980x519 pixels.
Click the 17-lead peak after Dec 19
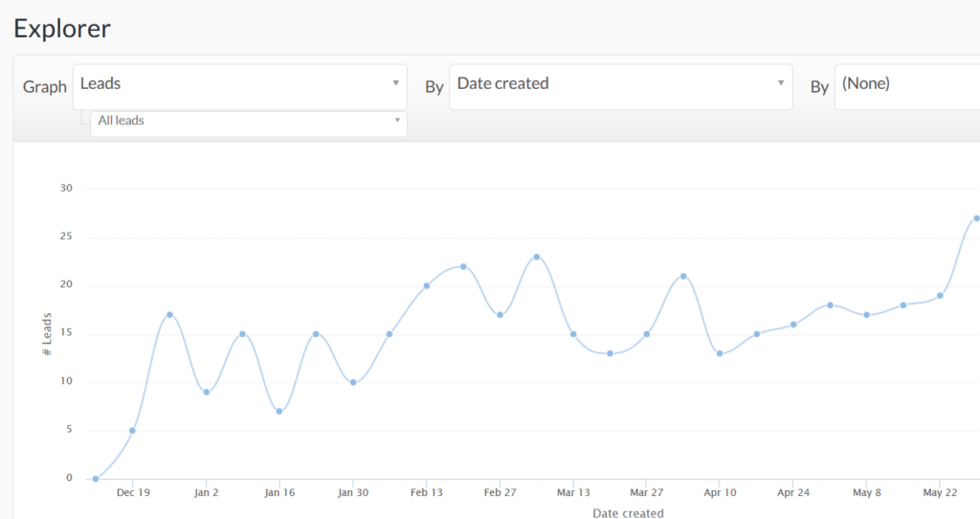tap(169, 314)
